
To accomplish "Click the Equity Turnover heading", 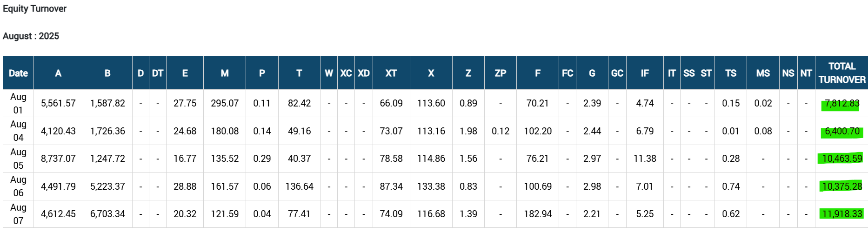I will click(x=34, y=9).
